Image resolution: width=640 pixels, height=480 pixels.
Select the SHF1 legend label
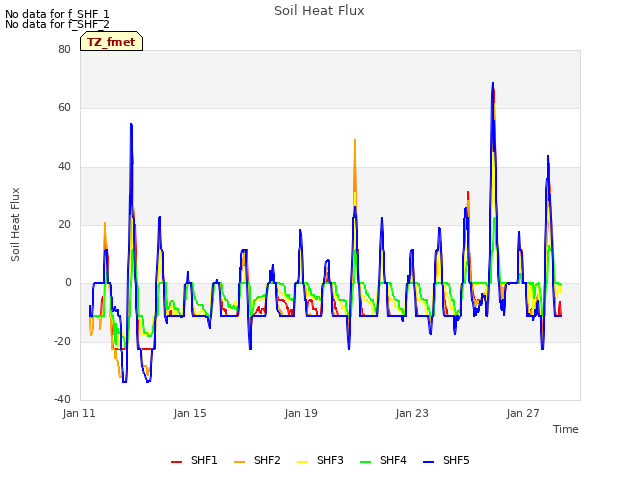(x=204, y=460)
